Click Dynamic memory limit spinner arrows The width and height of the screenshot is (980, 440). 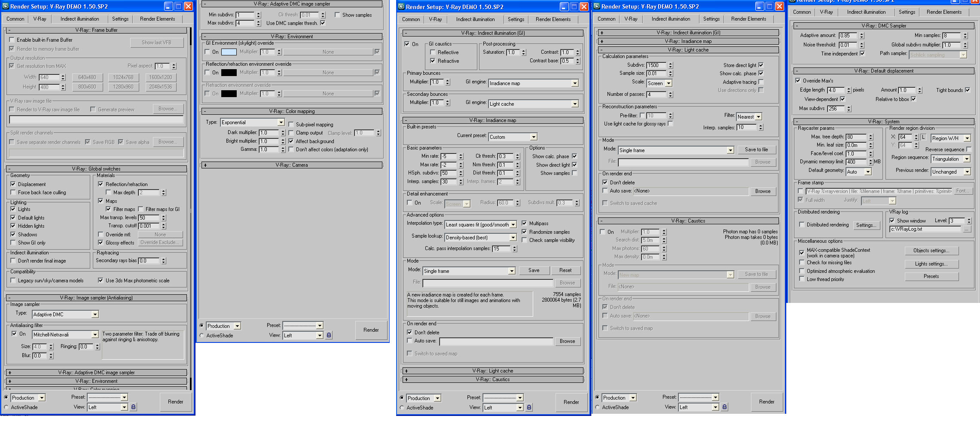tap(871, 162)
